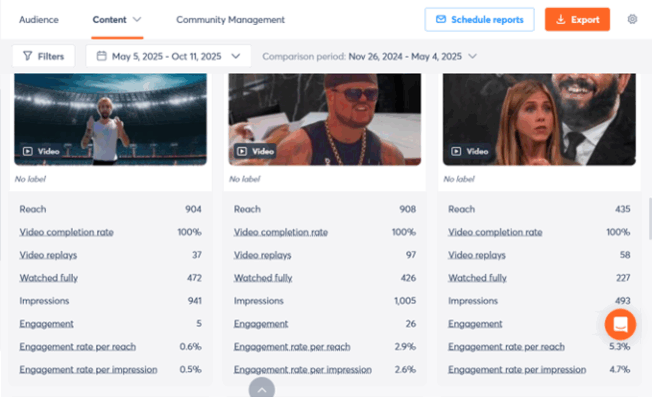The image size is (652, 397).
Task: Open the May 5, 2025 - Oct 11, 2025 date range dropdown
Action: click(x=168, y=56)
